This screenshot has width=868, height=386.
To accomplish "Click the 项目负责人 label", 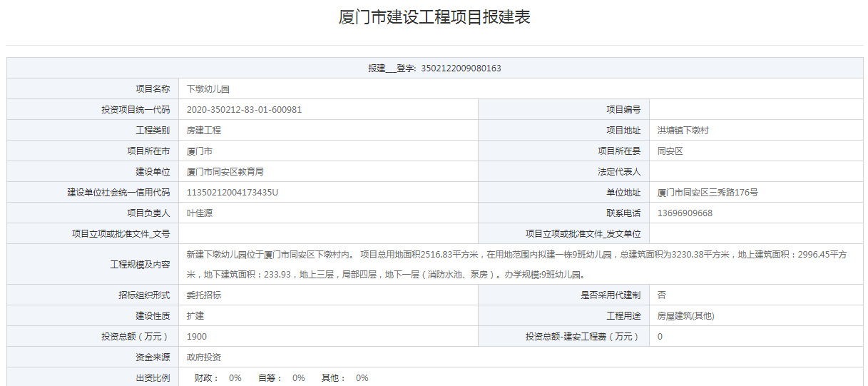I will [148, 213].
